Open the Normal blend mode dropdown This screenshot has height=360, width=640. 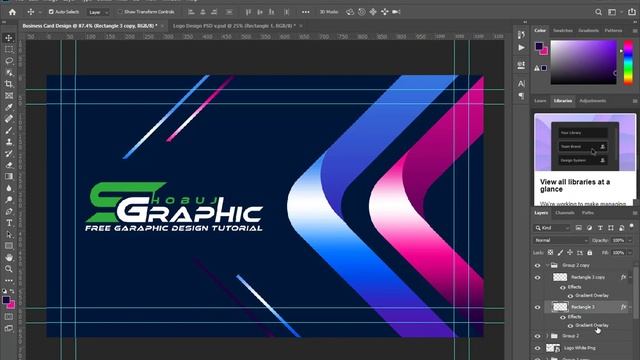tap(561, 240)
